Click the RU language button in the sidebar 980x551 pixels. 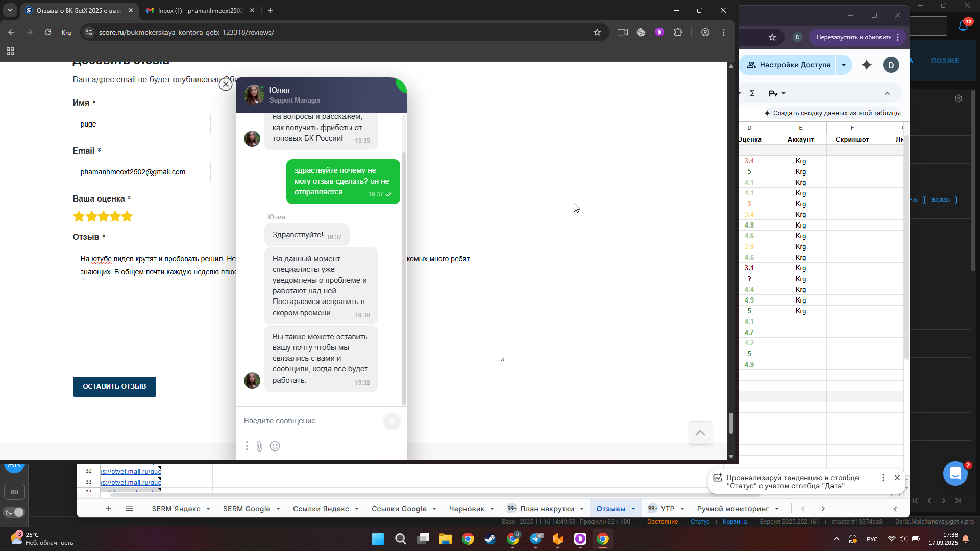point(14,492)
